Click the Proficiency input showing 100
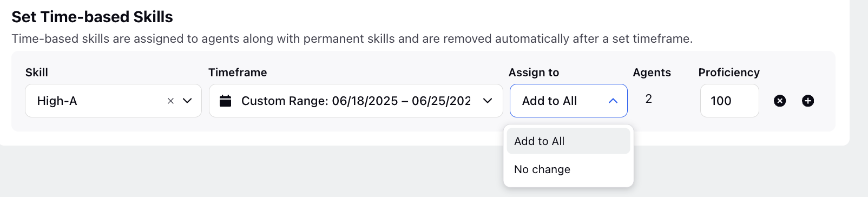 pos(729,101)
